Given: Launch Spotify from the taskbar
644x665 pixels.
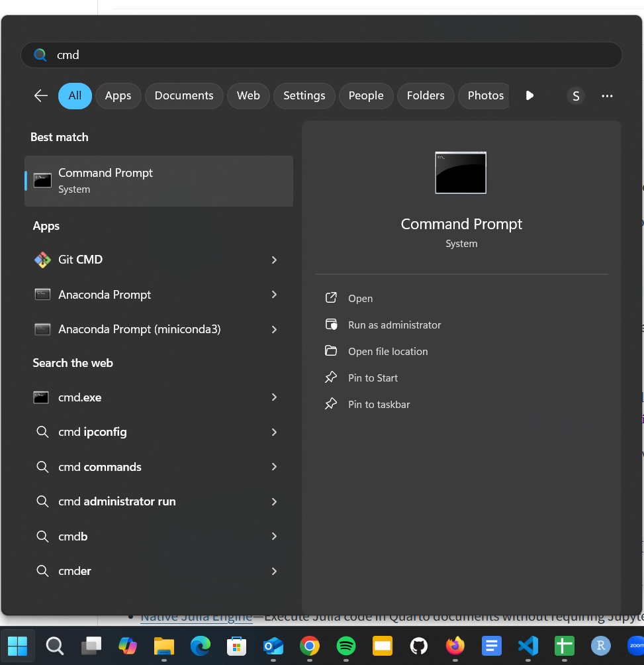Looking at the screenshot, I should pyautogui.click(x=346, y=645).
